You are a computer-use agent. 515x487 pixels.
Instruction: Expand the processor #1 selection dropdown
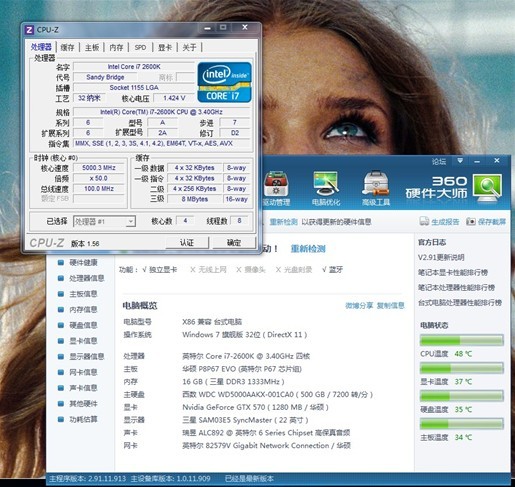click(131, 221)
